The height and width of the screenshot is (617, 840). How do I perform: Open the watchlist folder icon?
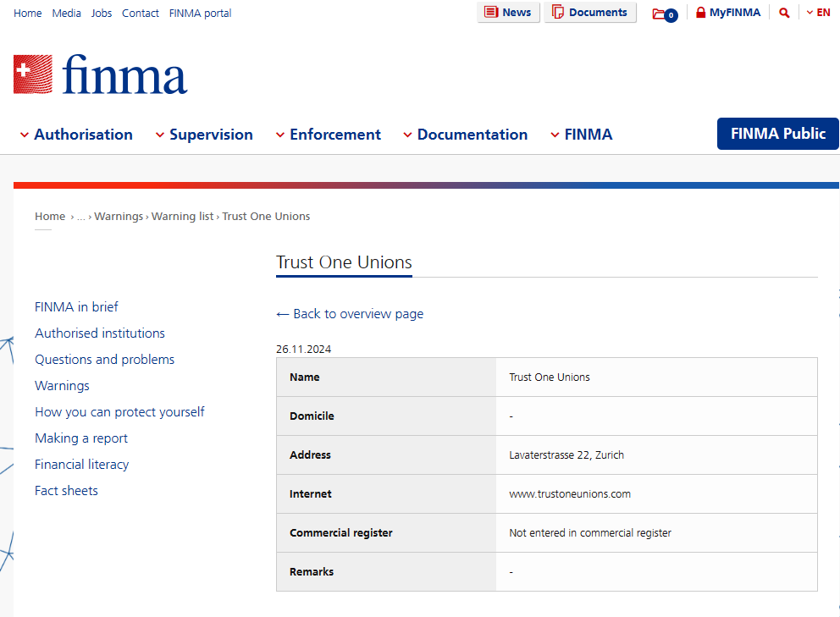(665, 14)
